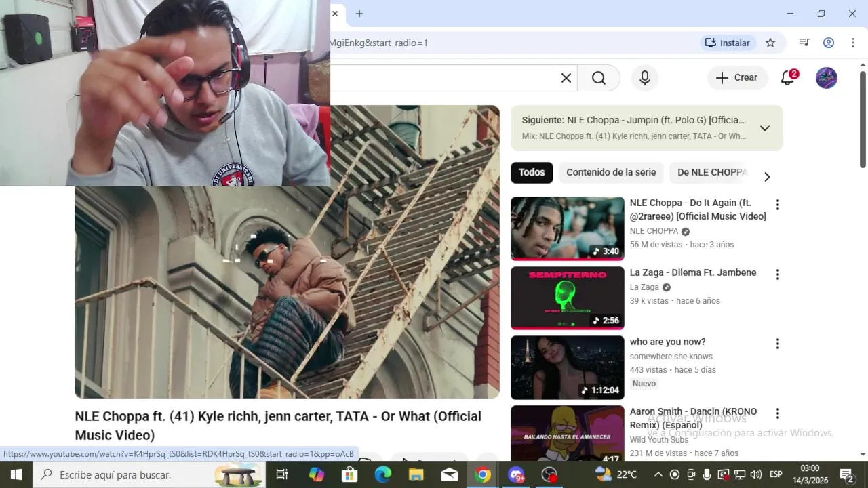Select the Contenido de la serie chip
The height and width of the screenshot is (488, 868).
611,173
